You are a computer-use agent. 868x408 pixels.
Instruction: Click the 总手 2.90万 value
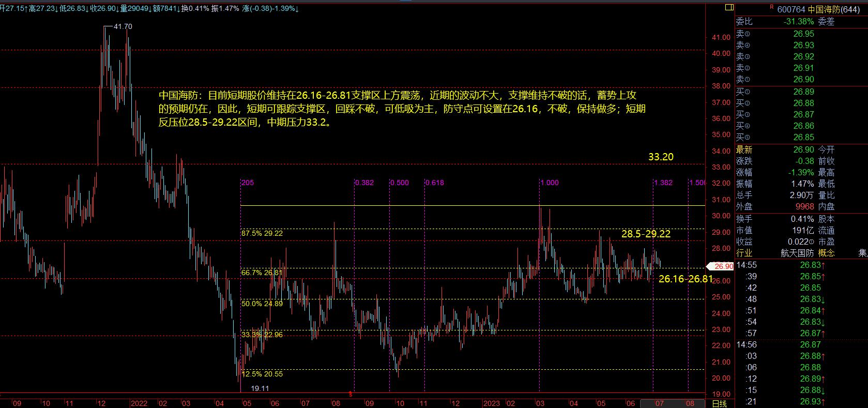tap(802, 195)
